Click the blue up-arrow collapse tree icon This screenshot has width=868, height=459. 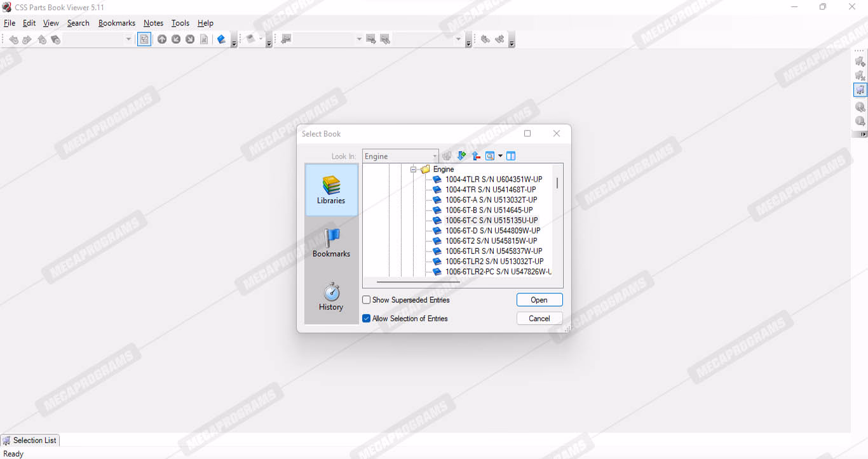476,156
